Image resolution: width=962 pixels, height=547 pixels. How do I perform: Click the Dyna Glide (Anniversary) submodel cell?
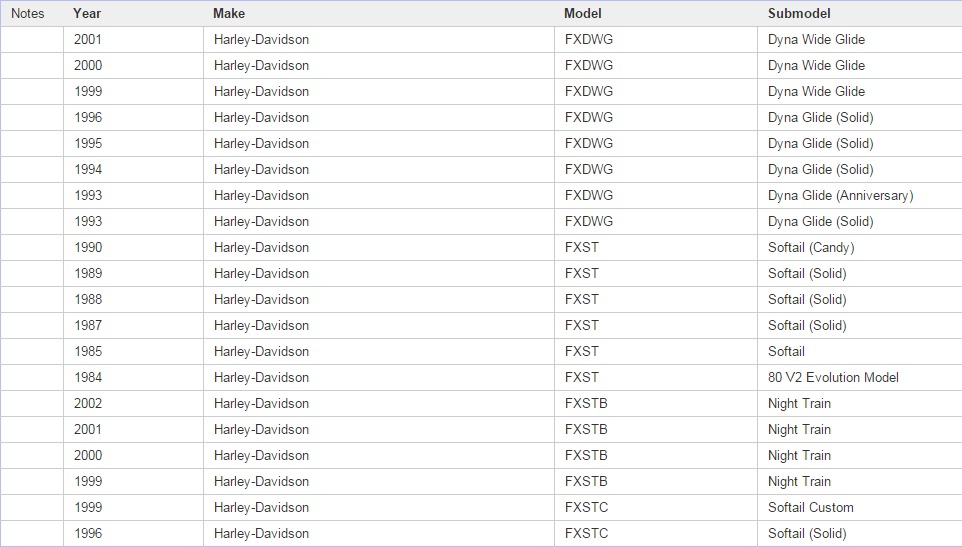coord(840,195)
